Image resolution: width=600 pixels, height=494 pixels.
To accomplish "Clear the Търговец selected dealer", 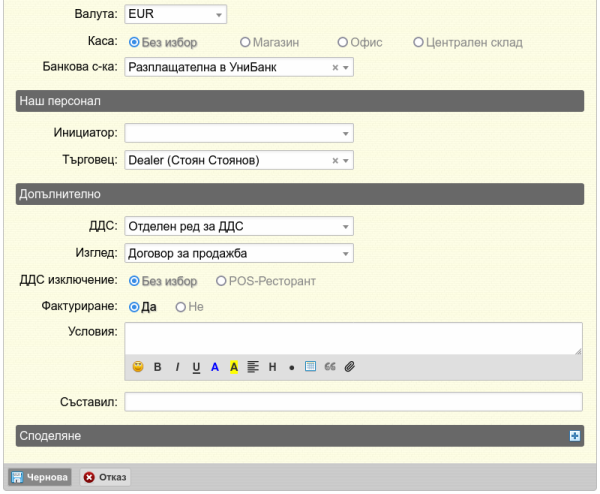I will coord(335,160).
